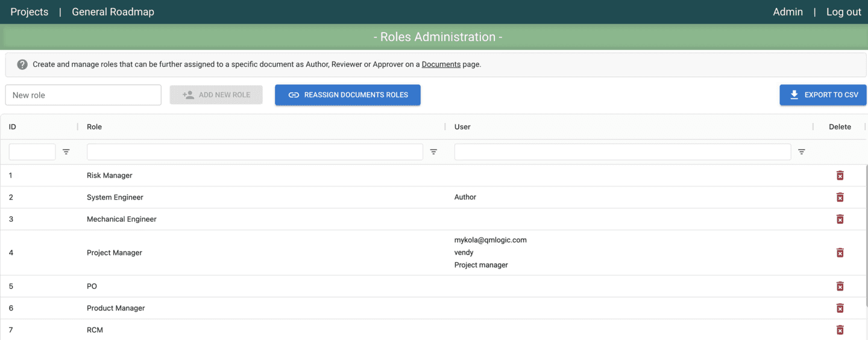Open the Admin menu
The width and height of the screenshot is (868, 340).
[x=788, y=12]
